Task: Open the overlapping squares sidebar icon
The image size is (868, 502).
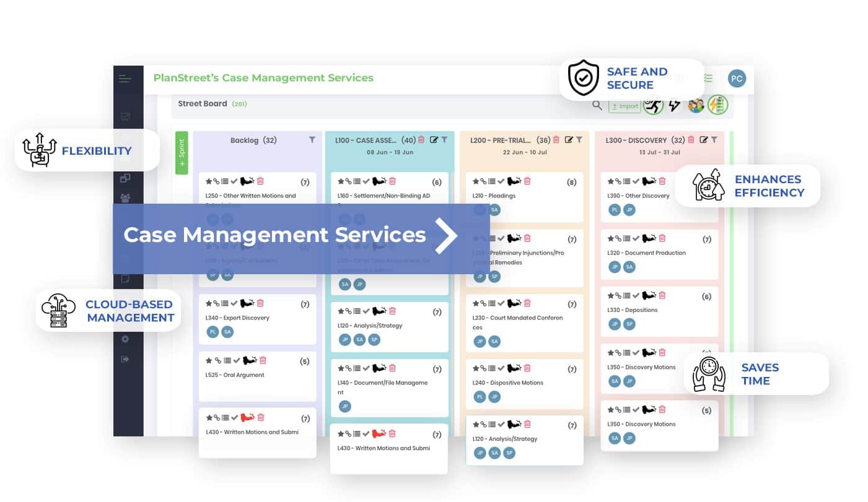Action: coord(125,178)
